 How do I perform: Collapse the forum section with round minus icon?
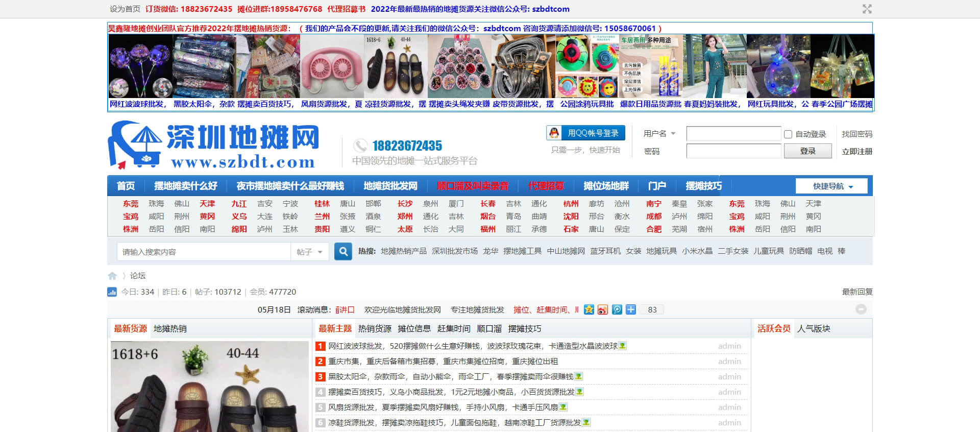click(861, 309)
